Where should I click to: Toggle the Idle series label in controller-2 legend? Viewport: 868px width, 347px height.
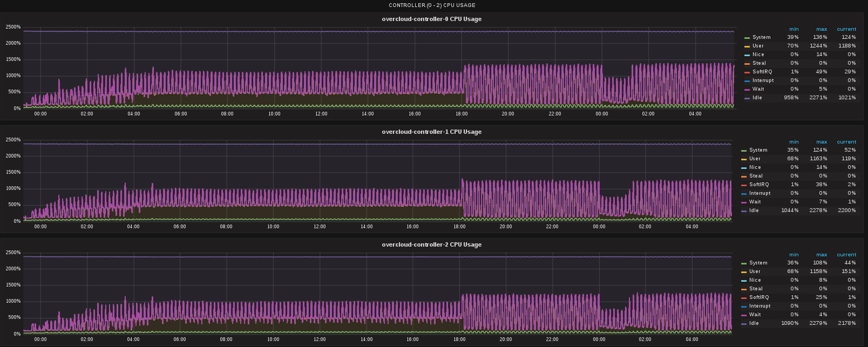(x=754, y=323)
